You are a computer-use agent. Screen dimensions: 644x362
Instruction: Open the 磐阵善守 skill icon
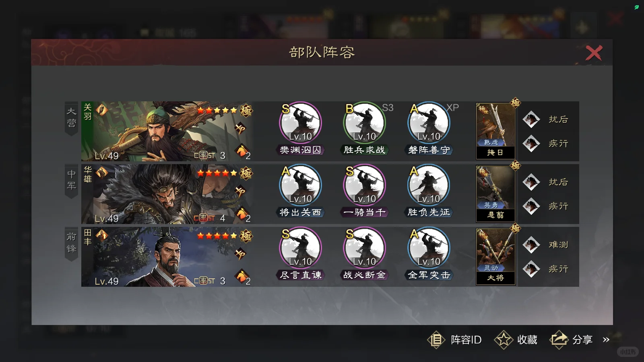click(x=429, y=123)
